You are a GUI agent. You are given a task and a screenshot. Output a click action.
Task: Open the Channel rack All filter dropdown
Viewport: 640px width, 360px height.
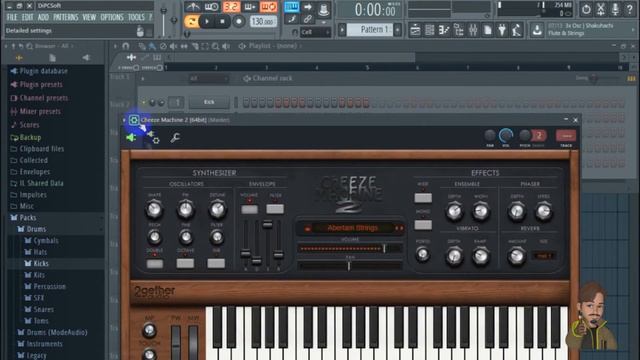click(208, 78)
